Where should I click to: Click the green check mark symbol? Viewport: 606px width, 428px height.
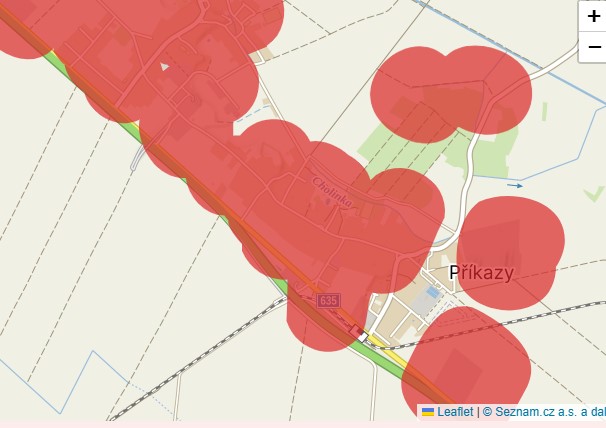(x=594, y=194)
